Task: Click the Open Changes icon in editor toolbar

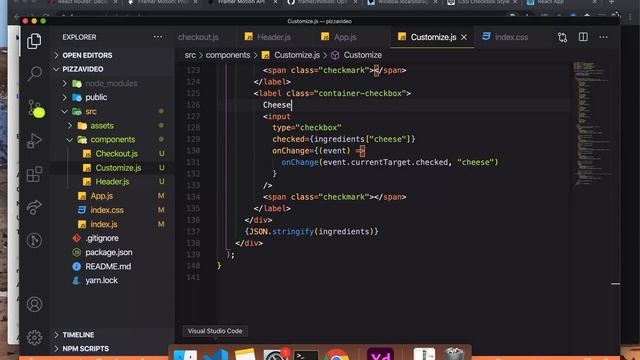Action: tap(562, 37)
